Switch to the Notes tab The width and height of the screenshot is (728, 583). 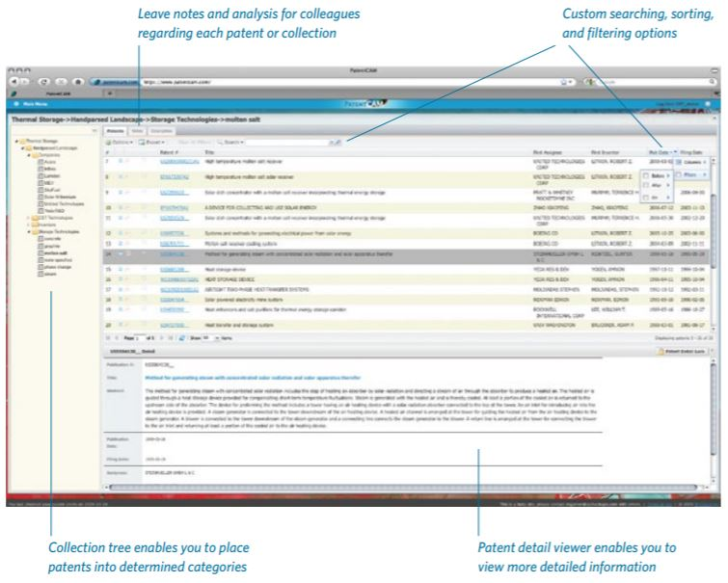pyautogui.click(x=137, y=131)
